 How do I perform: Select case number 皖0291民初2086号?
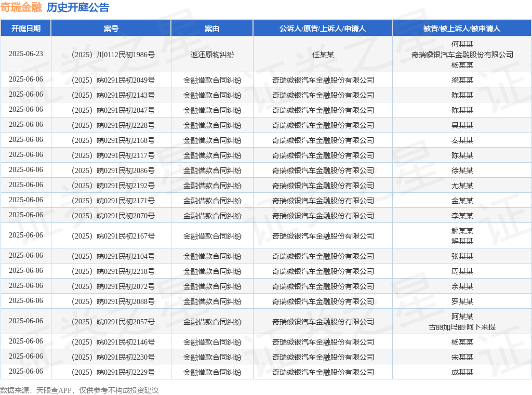pyautogui.click(x=113, y=170)
